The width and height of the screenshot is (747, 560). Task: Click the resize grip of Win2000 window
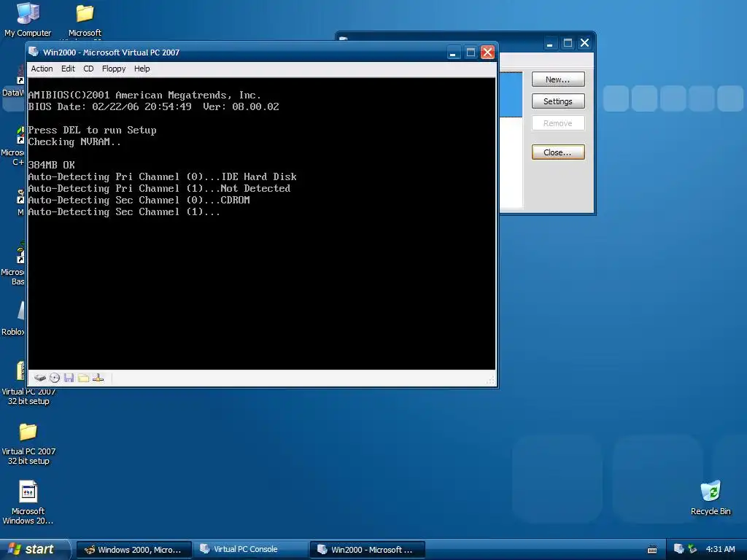click(491, 380)
